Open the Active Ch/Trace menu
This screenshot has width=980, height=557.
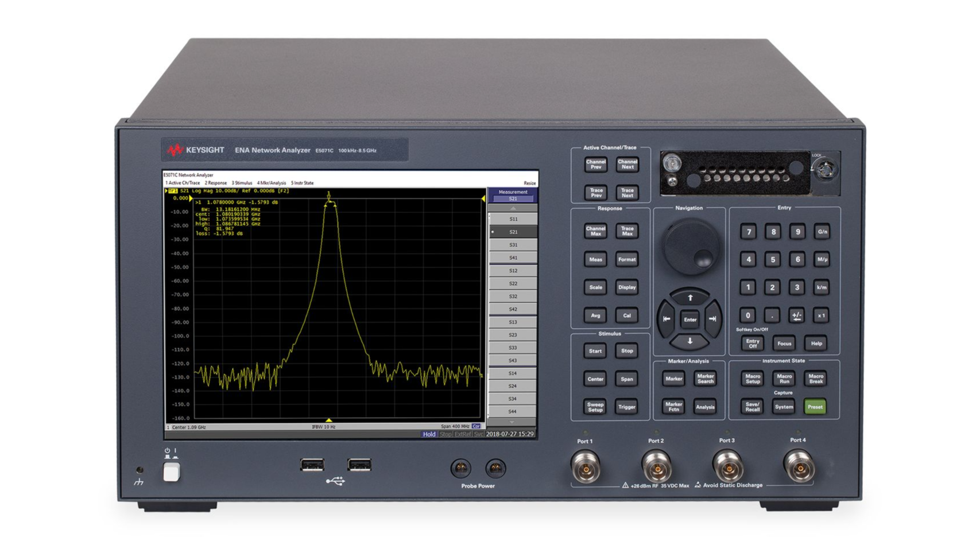tap(183, 183)
